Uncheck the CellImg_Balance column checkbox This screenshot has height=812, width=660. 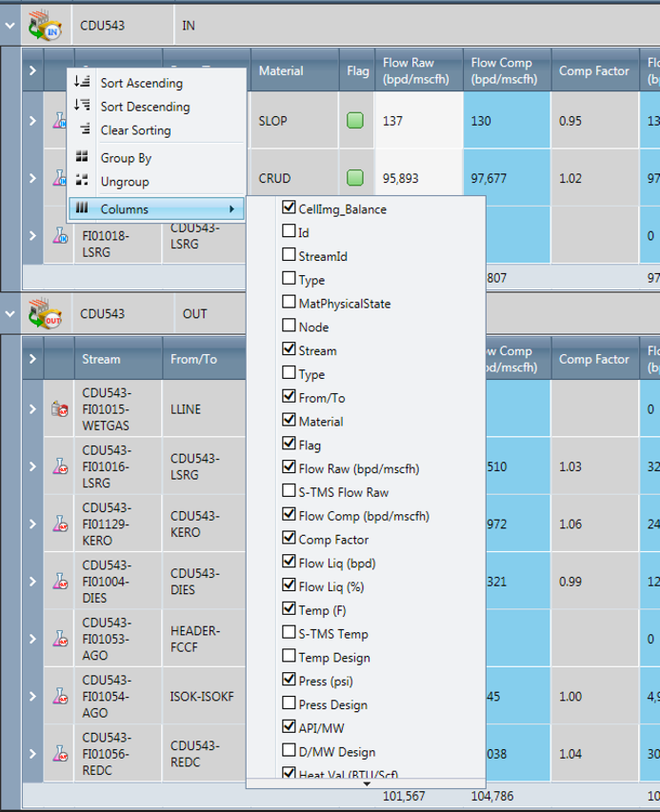click(290, 208)
